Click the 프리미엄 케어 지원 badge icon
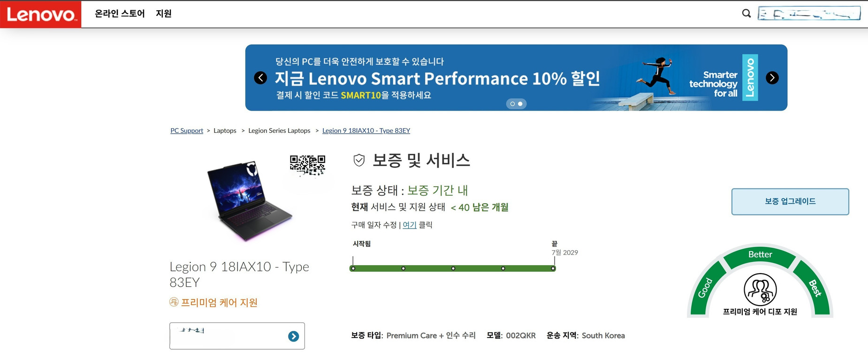This screenshot has width=868, height=352. 174,302
